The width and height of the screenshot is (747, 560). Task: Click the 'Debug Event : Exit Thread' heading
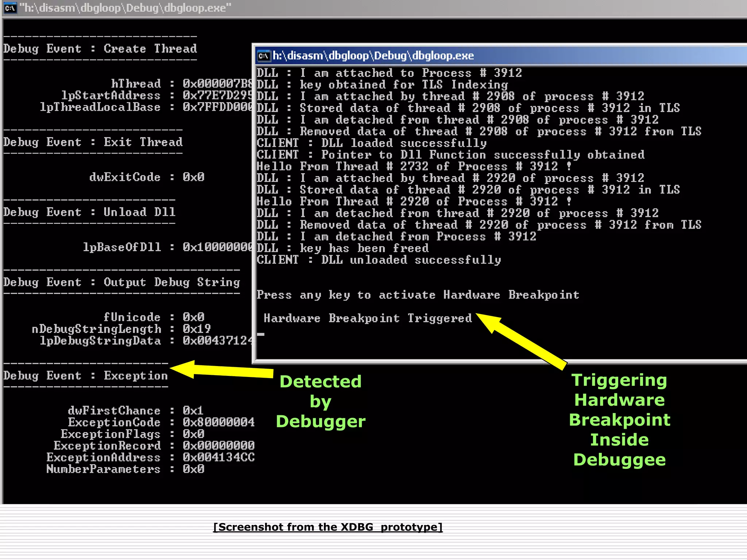click(93, 142)
